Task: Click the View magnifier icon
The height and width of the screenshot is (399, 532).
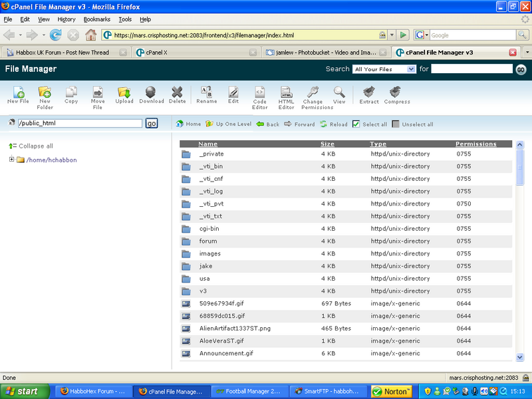Action: (339, 92)
